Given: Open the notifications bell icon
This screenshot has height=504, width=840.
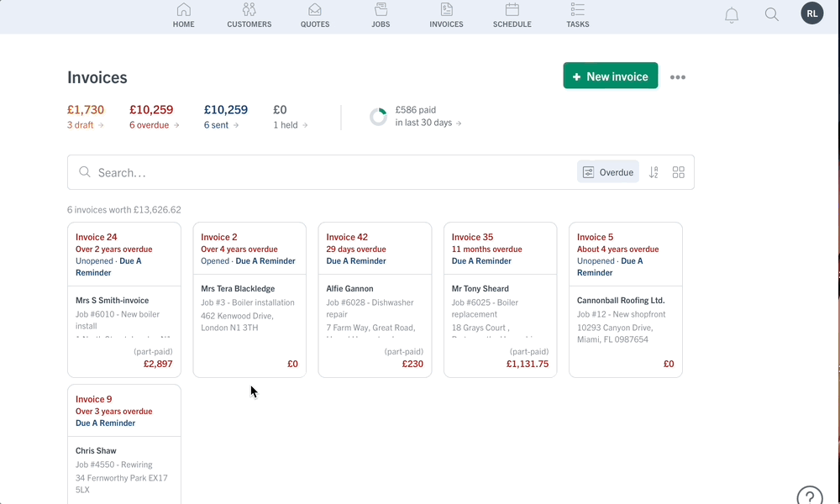Looking at the screenshot, I should (732, 15).
